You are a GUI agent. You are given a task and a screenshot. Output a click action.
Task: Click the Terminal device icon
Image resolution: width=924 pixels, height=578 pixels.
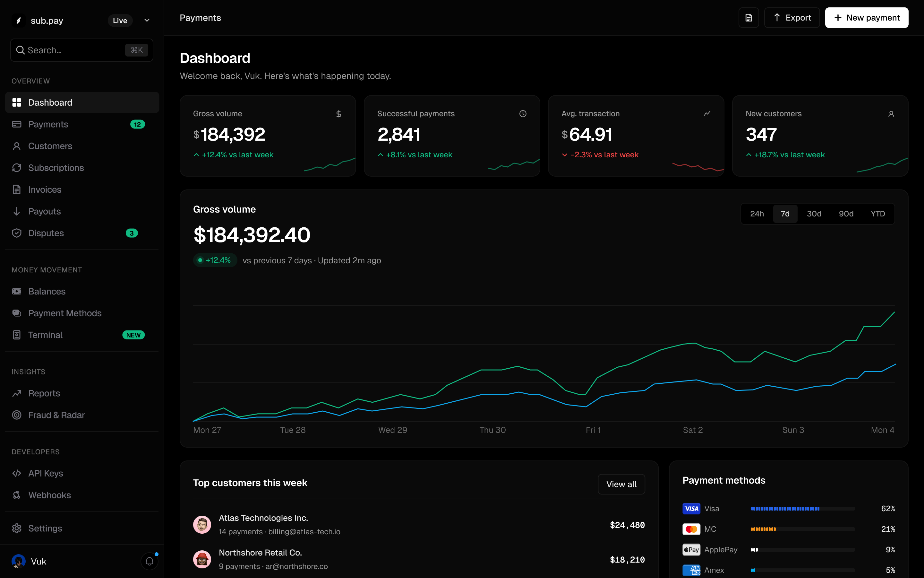(x=17, y=335)
